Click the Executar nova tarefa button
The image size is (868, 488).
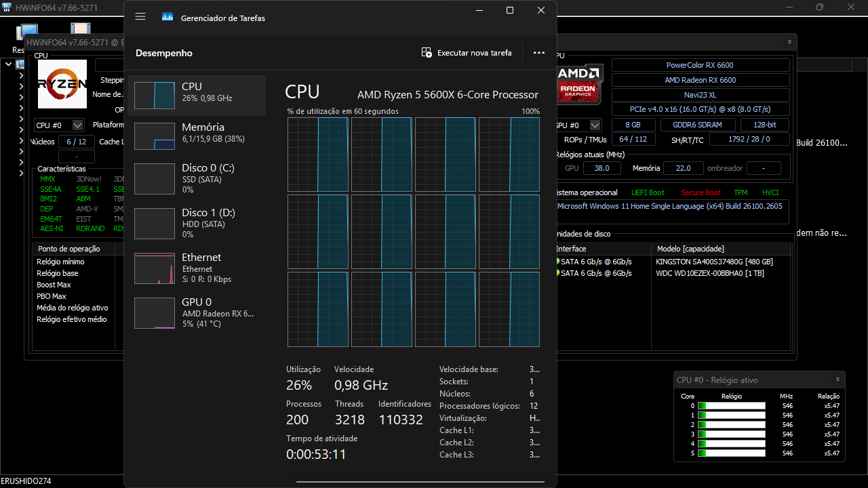474,53
